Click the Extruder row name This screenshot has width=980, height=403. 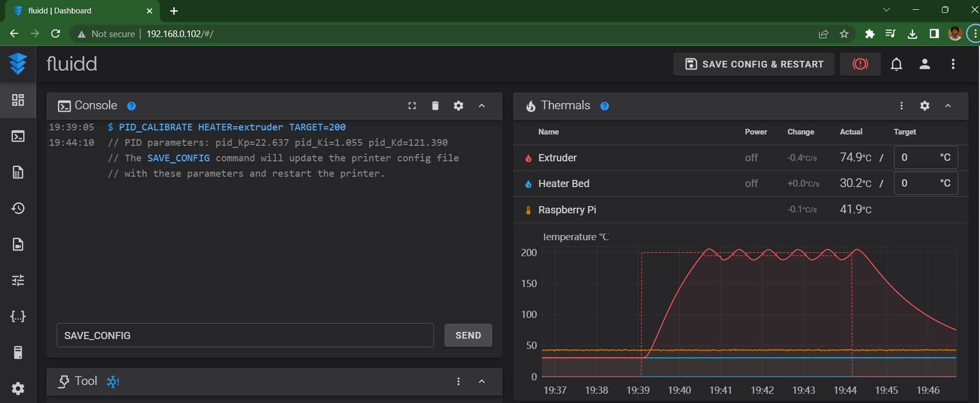(x=557, y=158)
